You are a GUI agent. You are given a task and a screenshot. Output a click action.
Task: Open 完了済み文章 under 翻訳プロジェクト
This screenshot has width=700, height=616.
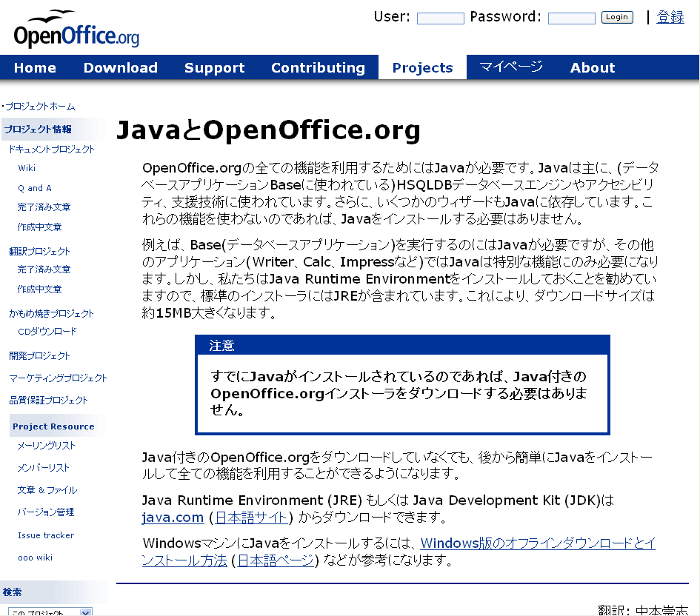point(44,269)
